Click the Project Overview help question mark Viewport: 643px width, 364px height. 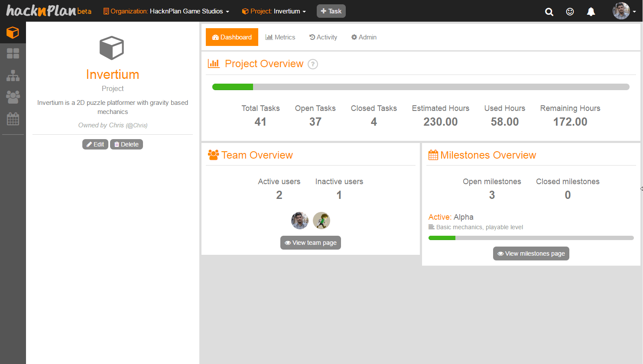[312, 64]
